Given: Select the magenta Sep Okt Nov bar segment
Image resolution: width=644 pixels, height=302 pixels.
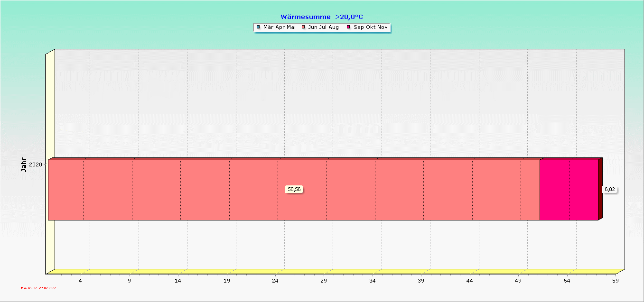Looking at the screenshot, I should 569,190.
